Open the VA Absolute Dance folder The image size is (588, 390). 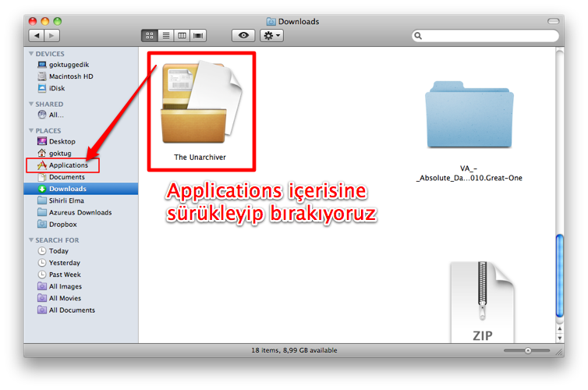(469, 117)
